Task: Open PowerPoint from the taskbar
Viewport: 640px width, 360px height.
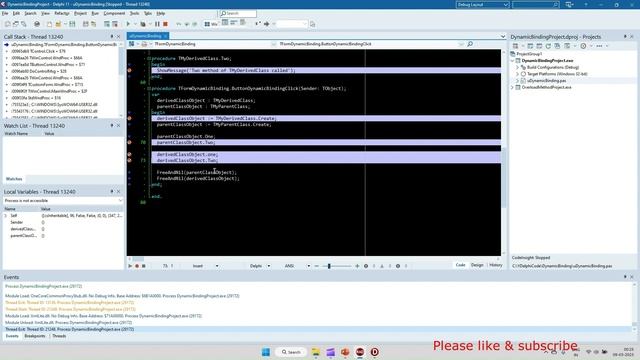Action: coord(345,352)
